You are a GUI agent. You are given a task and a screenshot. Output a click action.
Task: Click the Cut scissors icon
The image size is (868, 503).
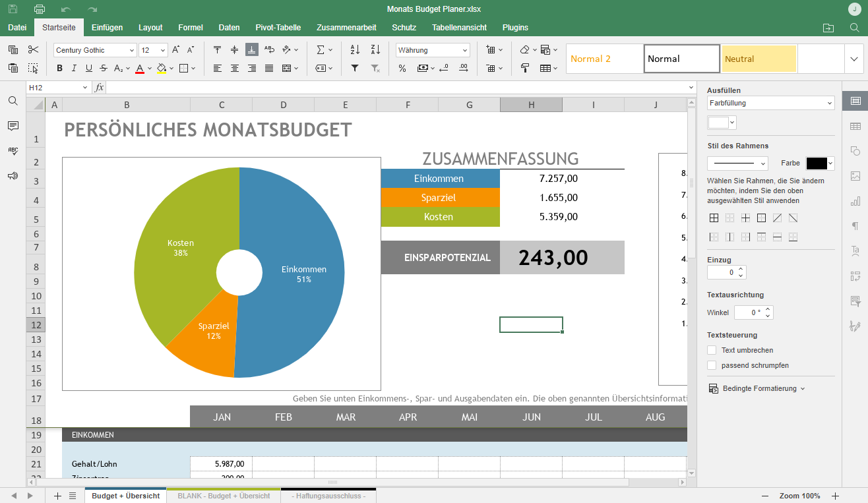34,49
